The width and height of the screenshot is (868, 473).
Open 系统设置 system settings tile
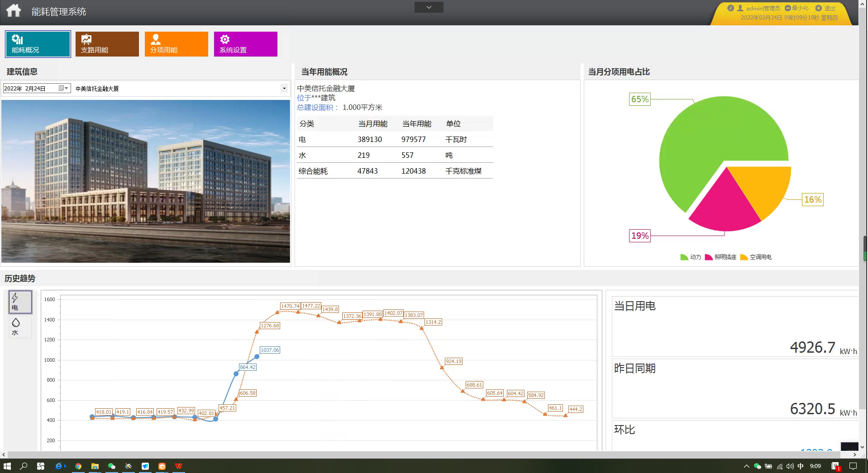tap(245, 44)
